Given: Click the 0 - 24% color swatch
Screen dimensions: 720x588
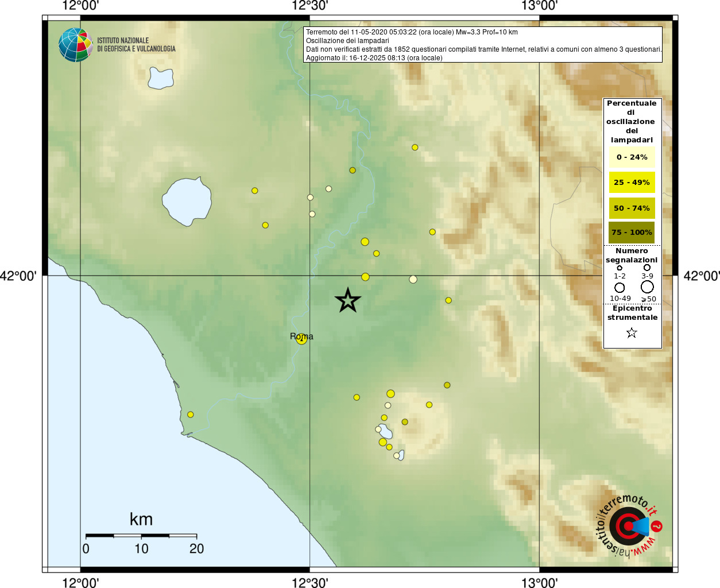Looking at the screenshot, I should pyautogui.click(x=632, y=157).
